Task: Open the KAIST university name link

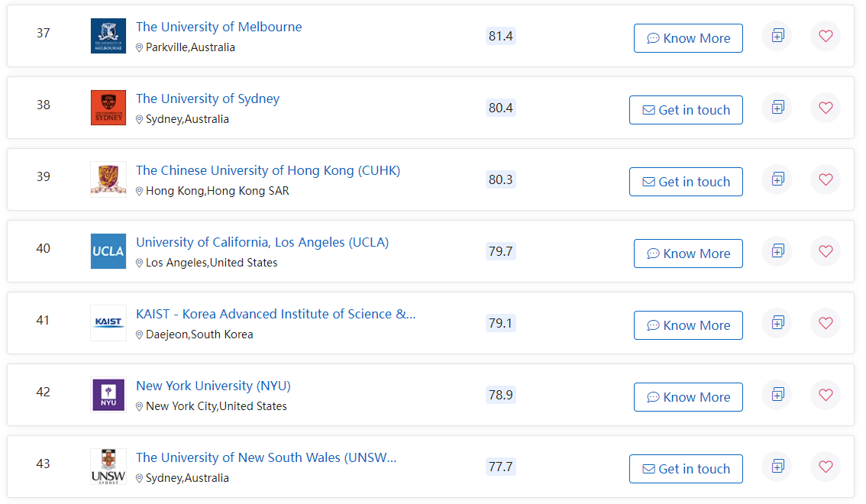Action: [276, 314]
